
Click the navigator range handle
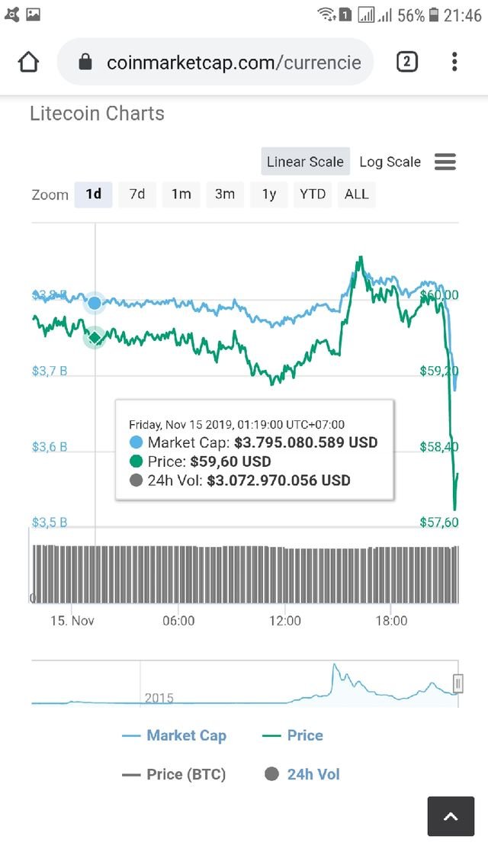[x=458, y=683]
